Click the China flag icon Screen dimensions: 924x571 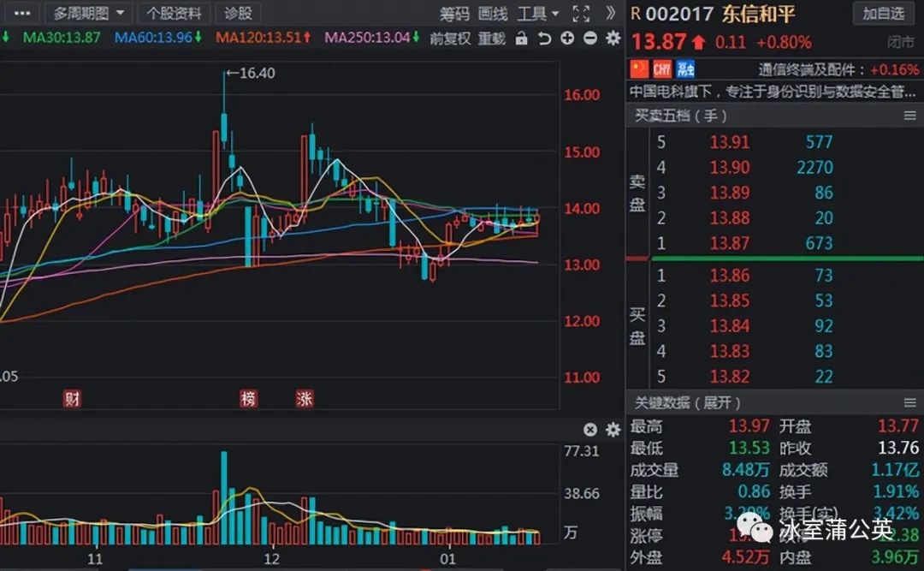(639, 69)
